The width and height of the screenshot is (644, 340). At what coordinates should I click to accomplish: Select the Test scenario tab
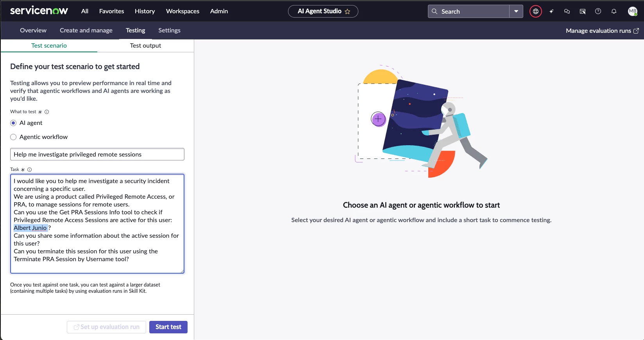[x=49, y=46]
